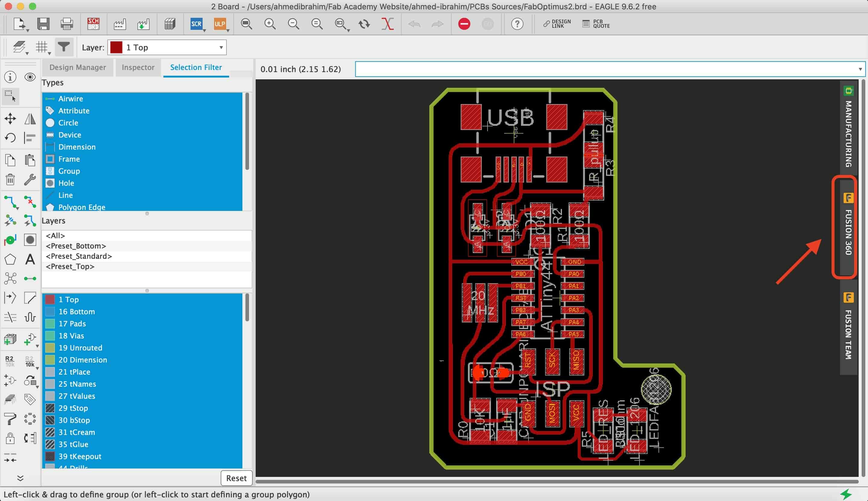Viewport: 868px width, 501px height.
Task: Select the Rotate tool
Action: (10, 138)
